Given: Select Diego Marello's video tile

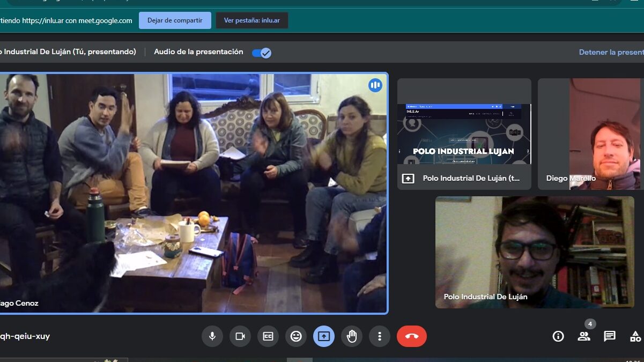Looking at the screenshot, I should pyautogui.click(x=590, y=134).
